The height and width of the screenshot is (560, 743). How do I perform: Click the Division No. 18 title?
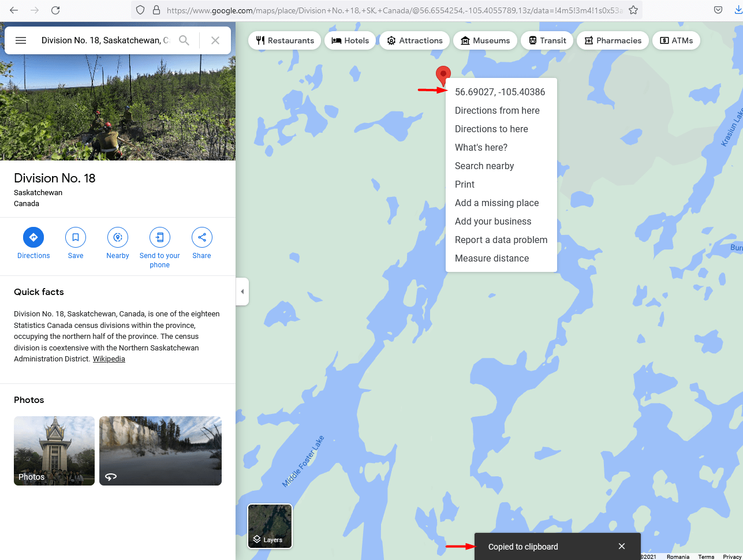point(55,178)
